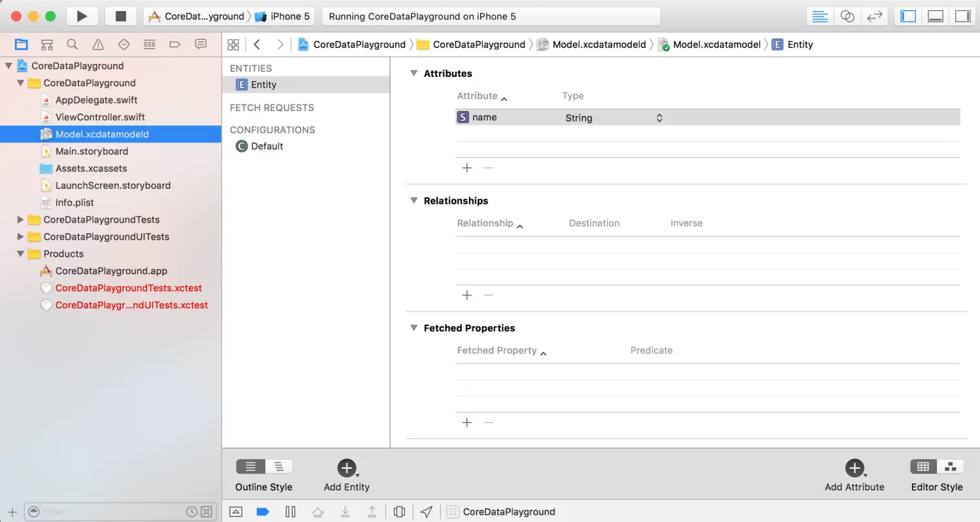The height and width of the screenshot is (522, 980).
Task: Add a fetched property with plus button
Action: tap(466, 423)
